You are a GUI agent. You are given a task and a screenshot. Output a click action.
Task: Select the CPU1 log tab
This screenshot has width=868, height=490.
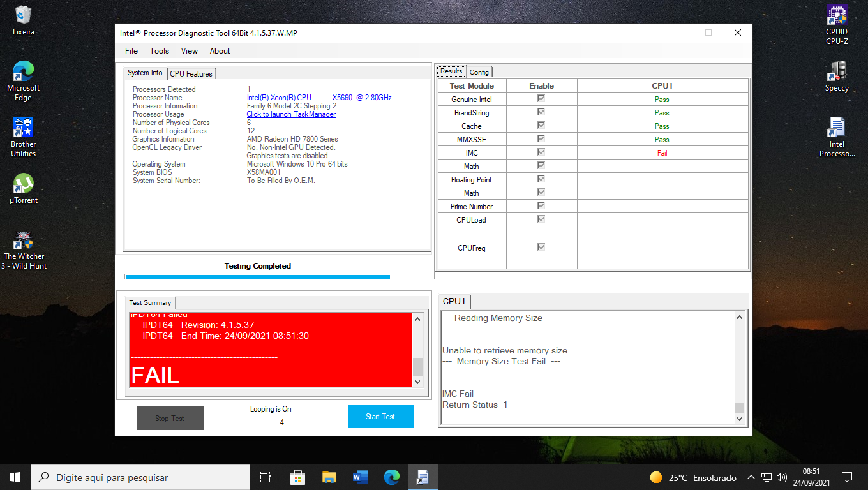click(x=454, y=301)
